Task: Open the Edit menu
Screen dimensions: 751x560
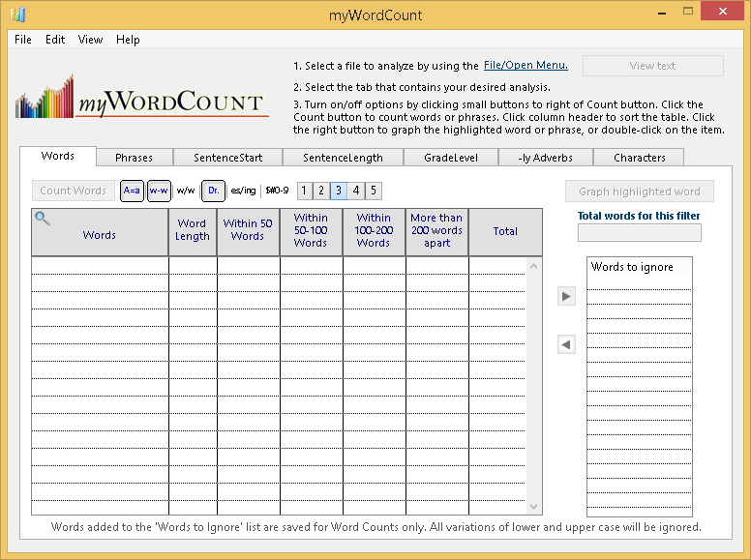Action: (55, 40)
